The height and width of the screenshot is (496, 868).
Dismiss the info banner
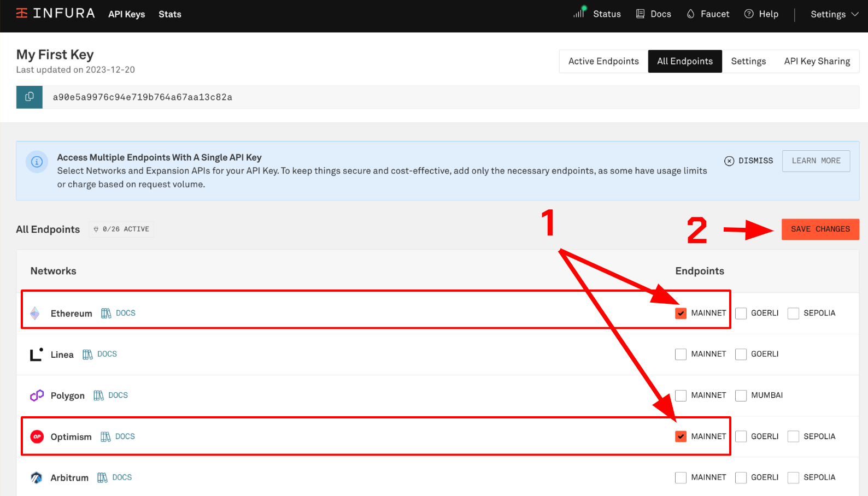click(749, 161)
